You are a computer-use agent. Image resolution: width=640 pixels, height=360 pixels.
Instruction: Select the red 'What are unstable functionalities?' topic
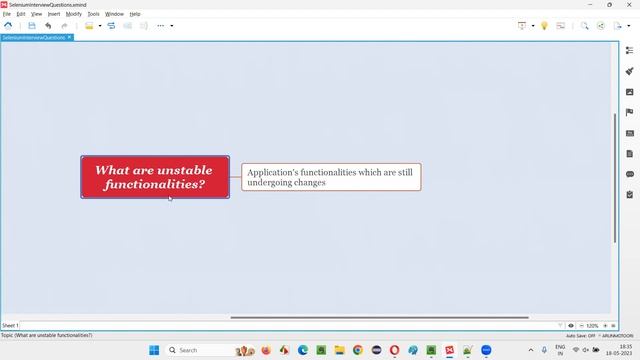(x=155, y=177)
